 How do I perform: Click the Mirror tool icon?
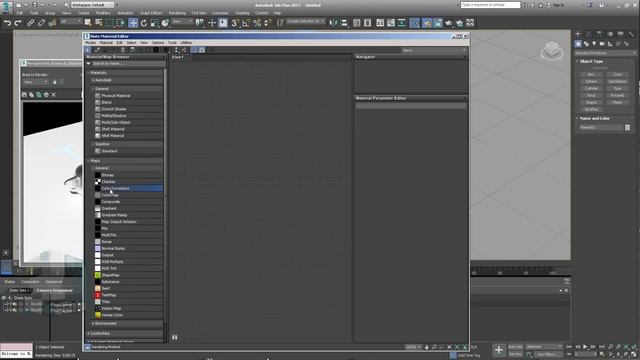click(x=333, y=23)
